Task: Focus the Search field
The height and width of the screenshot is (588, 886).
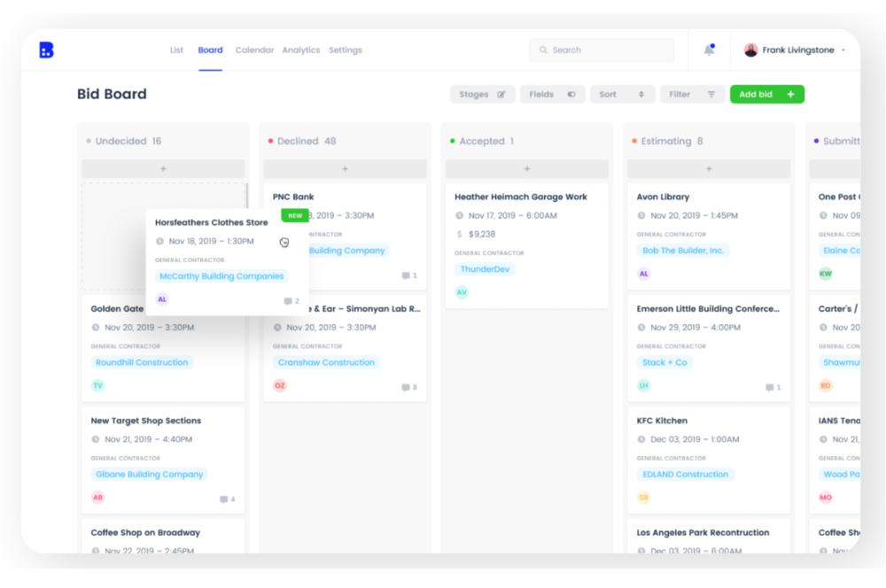Action: [x=602, y=50]
